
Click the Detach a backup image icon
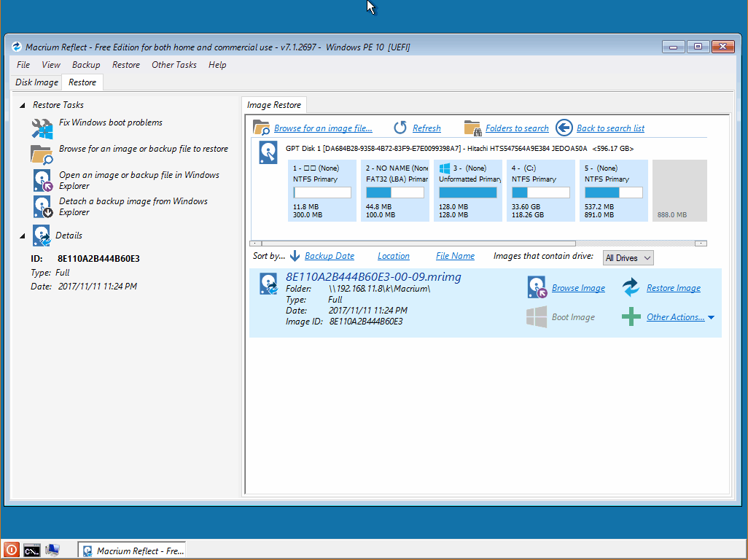click(42, 207)
